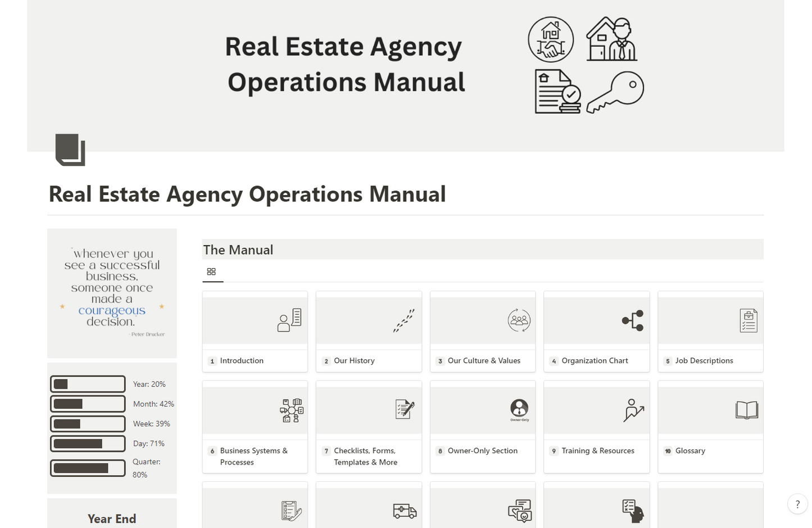812x528 pixels.
Task: Click the Day progress bar
Action: 88,444
